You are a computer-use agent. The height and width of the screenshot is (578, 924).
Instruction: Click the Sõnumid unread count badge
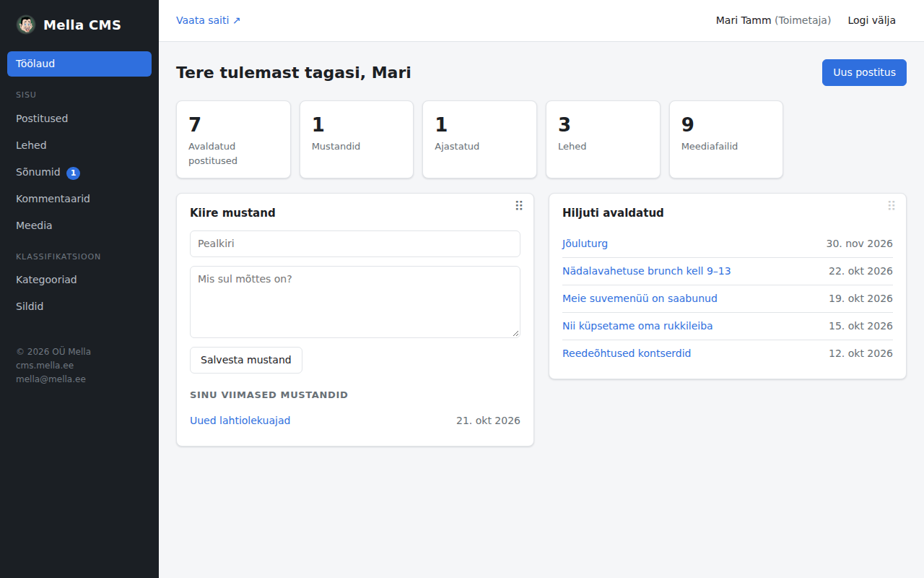[73, 173]
